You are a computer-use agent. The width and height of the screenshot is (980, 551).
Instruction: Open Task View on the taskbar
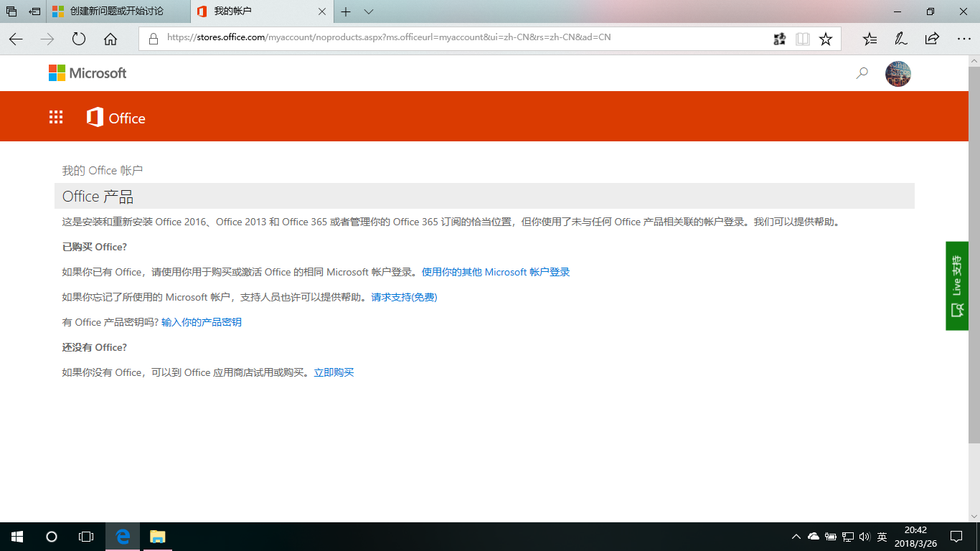click(x=86, y=537)
